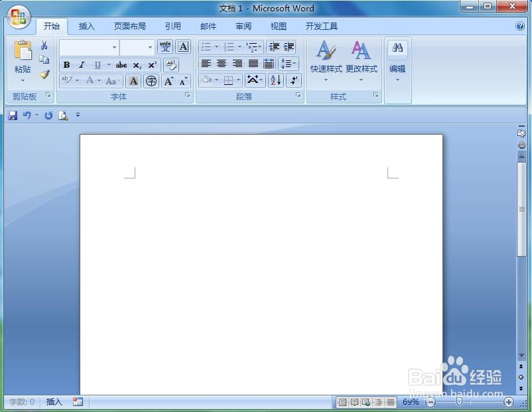Toggle character shading A button
532x412 pixels.
coord(133,81)
